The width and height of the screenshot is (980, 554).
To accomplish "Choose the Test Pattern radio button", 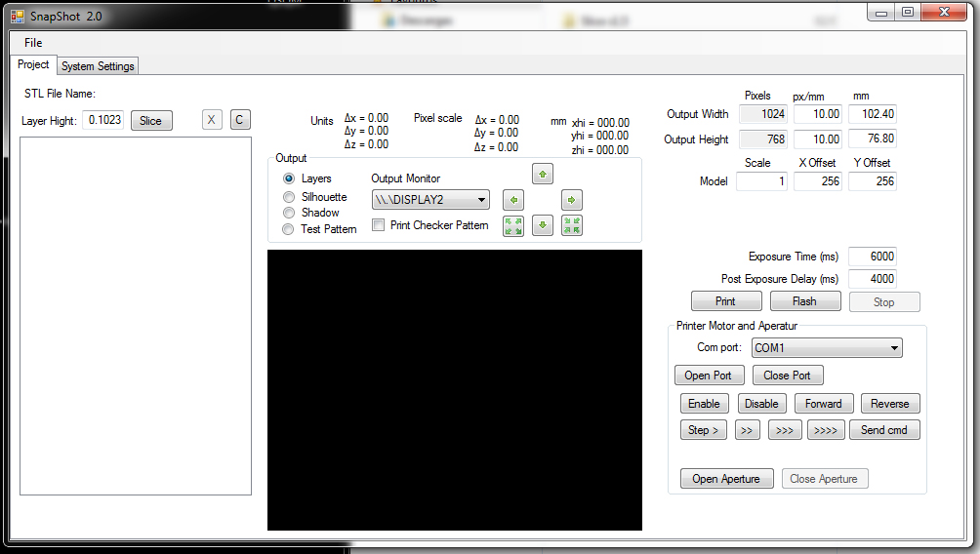I will point(289,229).
